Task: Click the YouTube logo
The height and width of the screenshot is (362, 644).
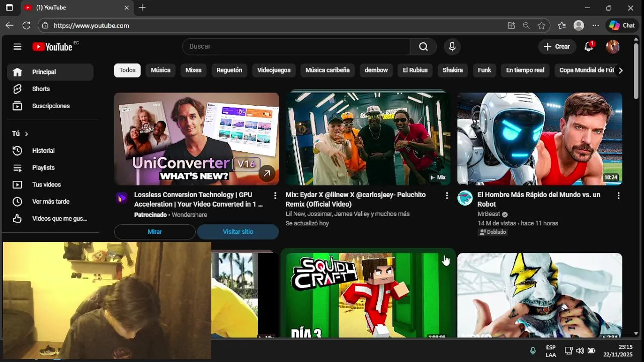Action: (x=52, y=47)
